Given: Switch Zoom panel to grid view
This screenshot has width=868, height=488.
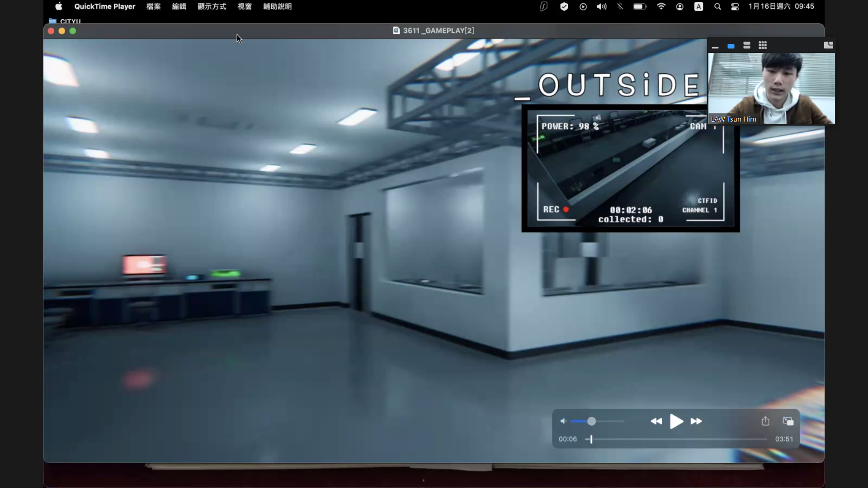Looking at the screenshot, I should point(763,45).
